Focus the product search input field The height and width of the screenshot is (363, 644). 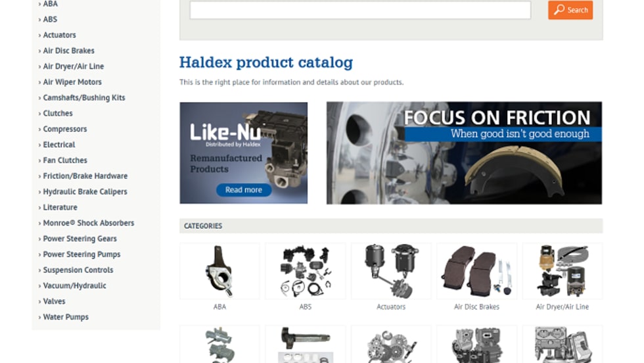point(360,10)
